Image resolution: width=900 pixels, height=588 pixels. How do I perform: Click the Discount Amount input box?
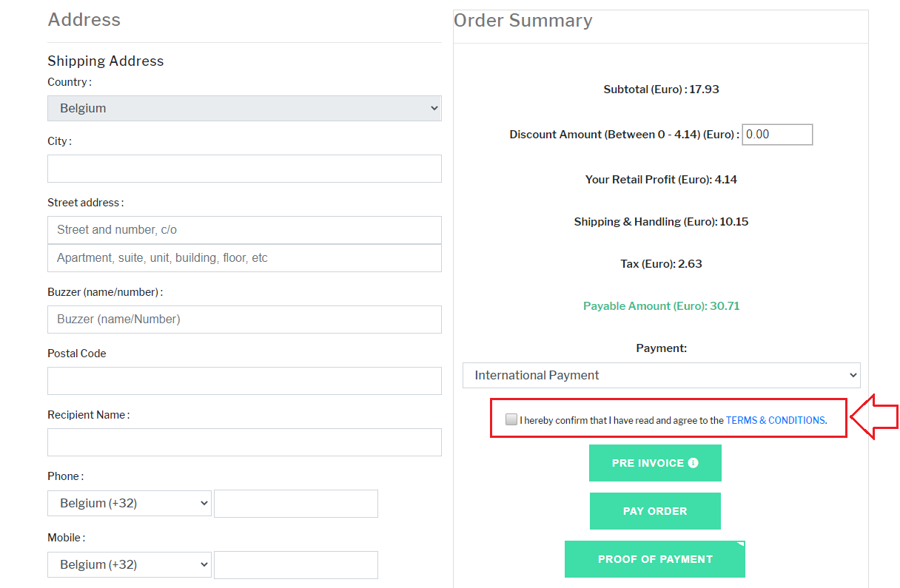pyautogui.click(x=777, y=135)
